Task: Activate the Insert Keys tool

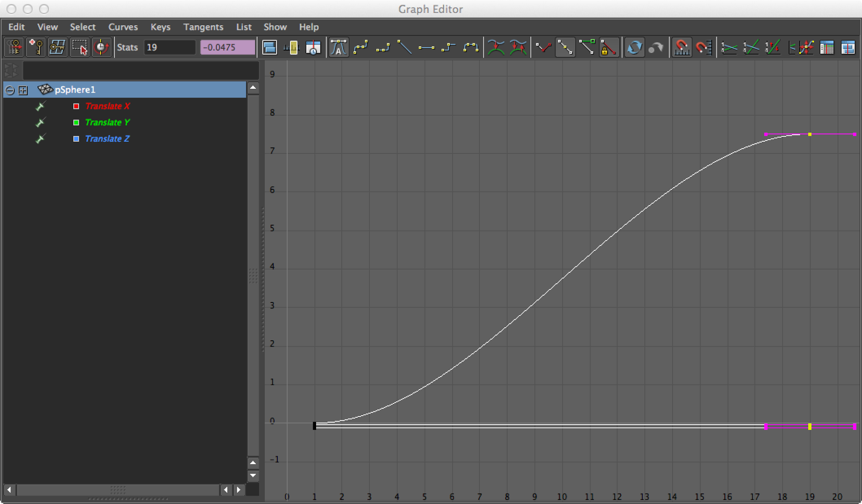Action: [36, 47]
